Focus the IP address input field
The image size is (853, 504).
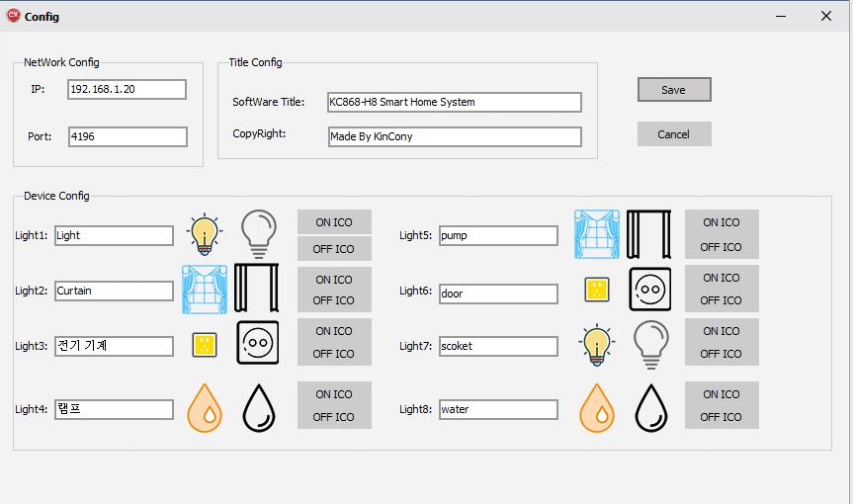coord(127,89)
